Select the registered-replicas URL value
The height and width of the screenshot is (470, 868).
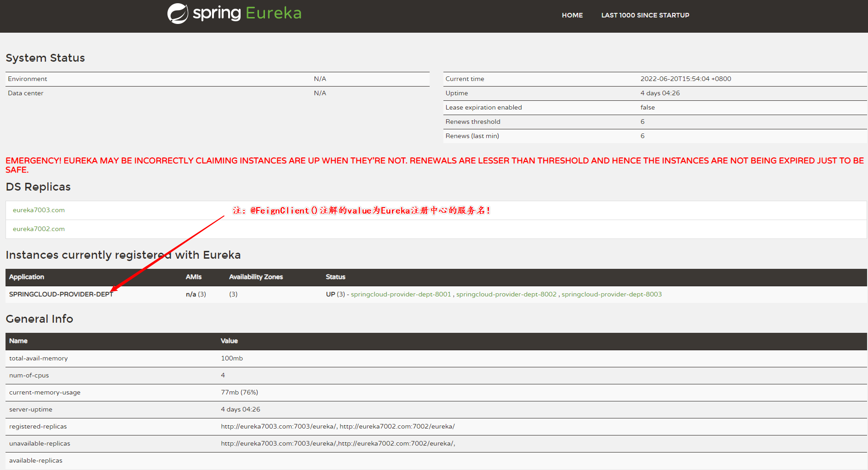[338, 426]
